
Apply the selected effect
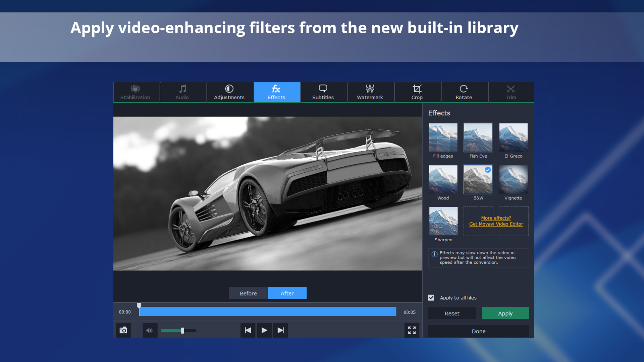pos(505,313)
